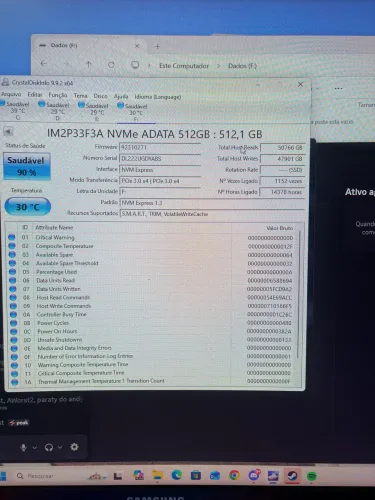Select the Percentage Used attribute row
Screen dimensions: 375x500
(x=151, y=272)
